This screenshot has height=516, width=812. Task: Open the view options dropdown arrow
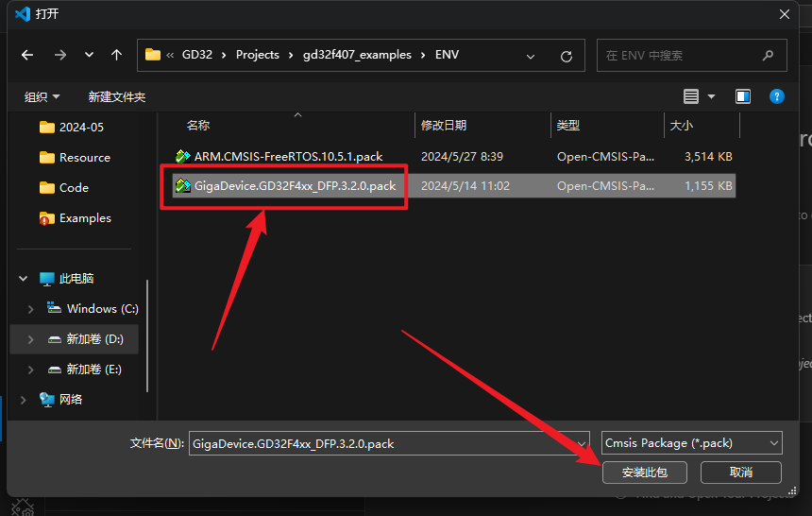coord(712,96)
